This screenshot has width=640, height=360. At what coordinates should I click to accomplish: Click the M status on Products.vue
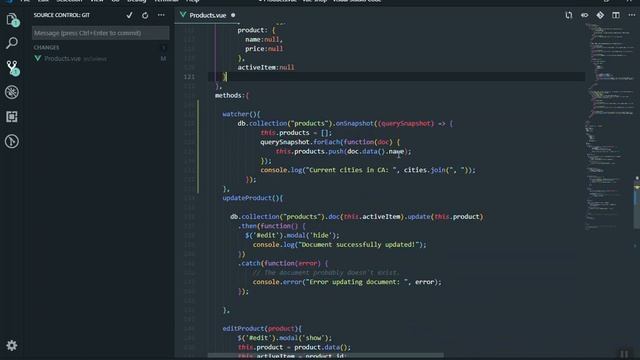pyautogui.click(x=163, y=59)
